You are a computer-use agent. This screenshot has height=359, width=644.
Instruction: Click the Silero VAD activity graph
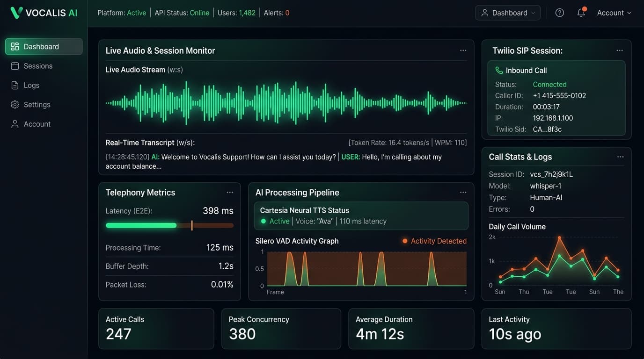point(367,269)
